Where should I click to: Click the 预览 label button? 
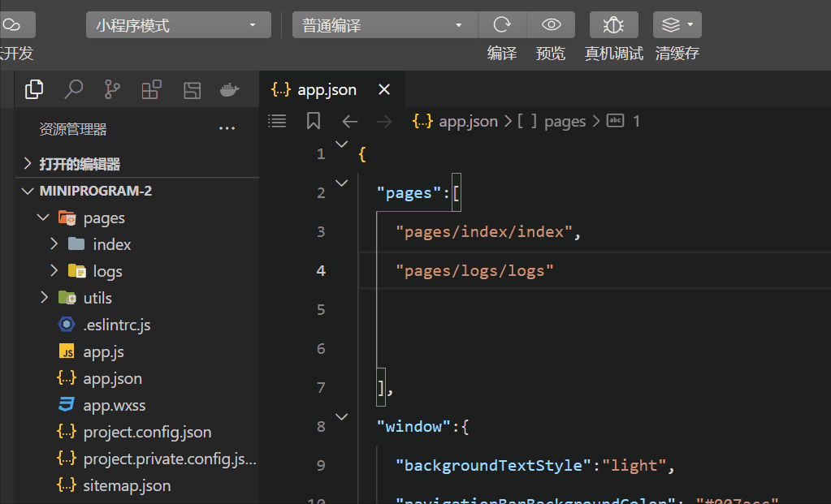pyautogui.click(x=551, y=53)
